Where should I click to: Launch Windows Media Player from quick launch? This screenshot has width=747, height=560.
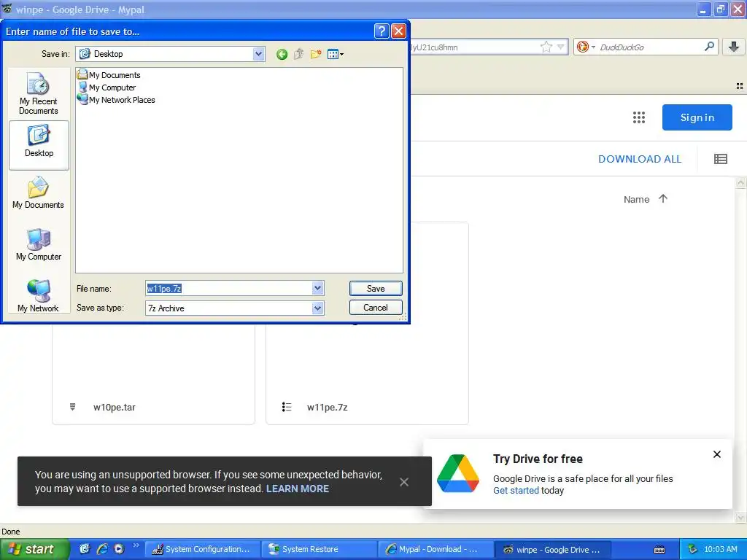(x=119, y=549)
